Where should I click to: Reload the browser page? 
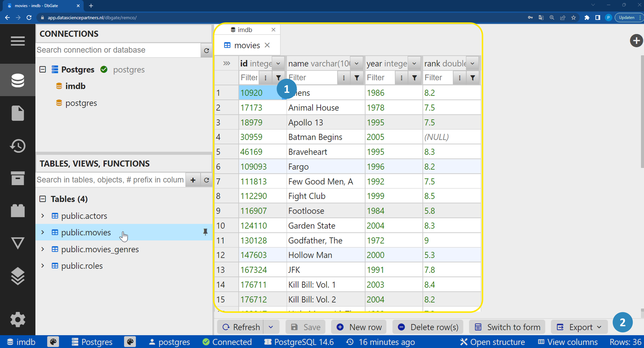pos(29,18)
